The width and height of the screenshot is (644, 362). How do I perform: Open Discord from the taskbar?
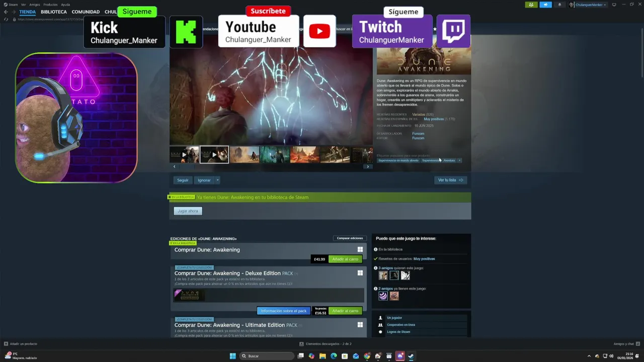tap(400, 356)
